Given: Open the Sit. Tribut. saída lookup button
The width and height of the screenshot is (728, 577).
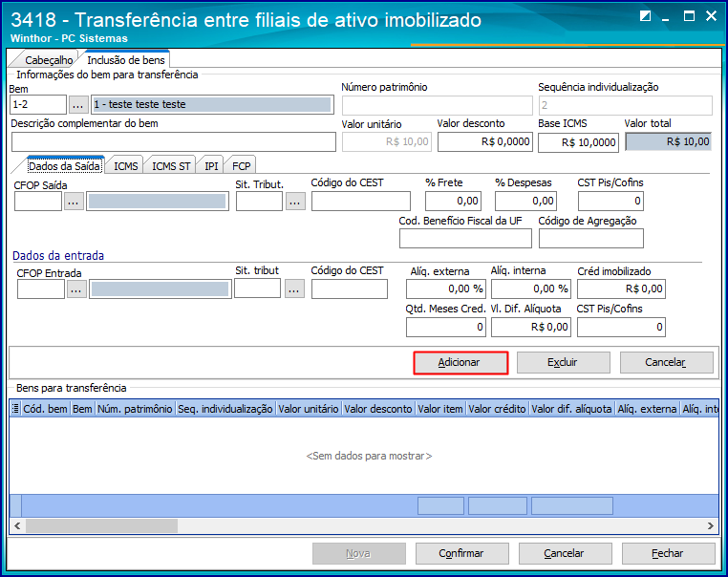Looking at the screenshot, I should pos(295,202).
